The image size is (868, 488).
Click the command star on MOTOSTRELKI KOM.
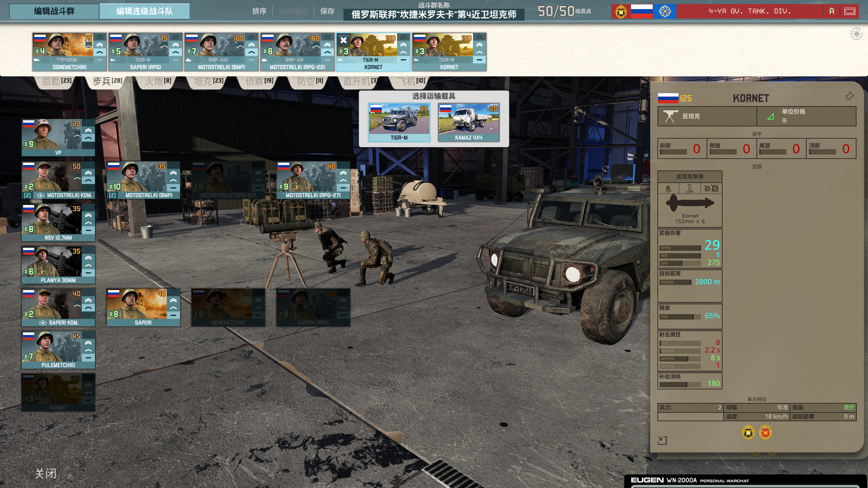(41, 196)
